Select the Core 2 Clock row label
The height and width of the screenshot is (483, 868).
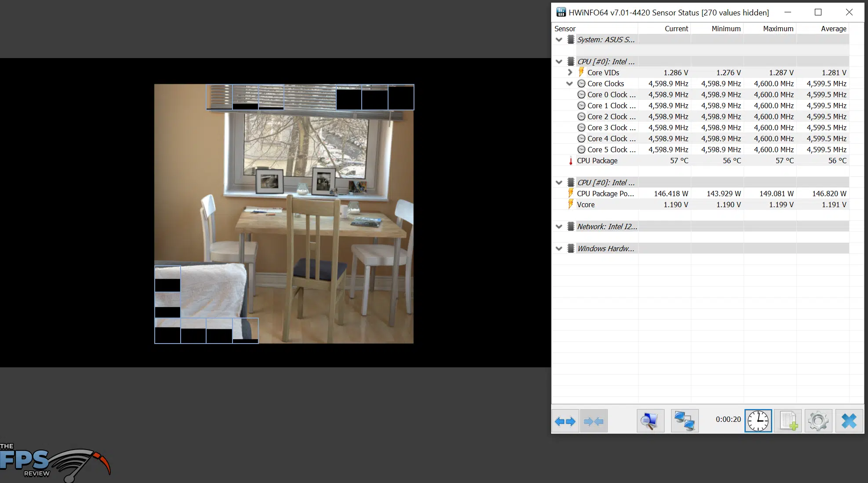coord(611,117)
